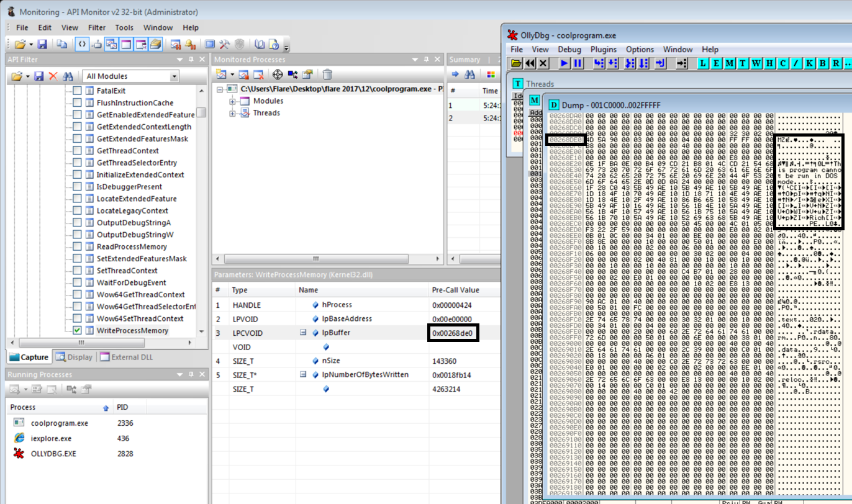Click the binoculars find icon in API Filter toolbar
The image size is (852, 504).
click(x=68, y=76)
